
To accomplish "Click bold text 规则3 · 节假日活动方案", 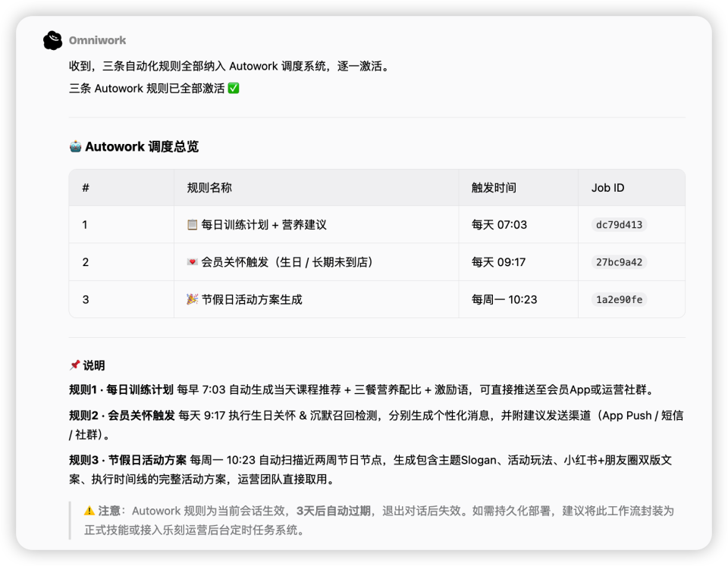I will click(x=127, y=460).
